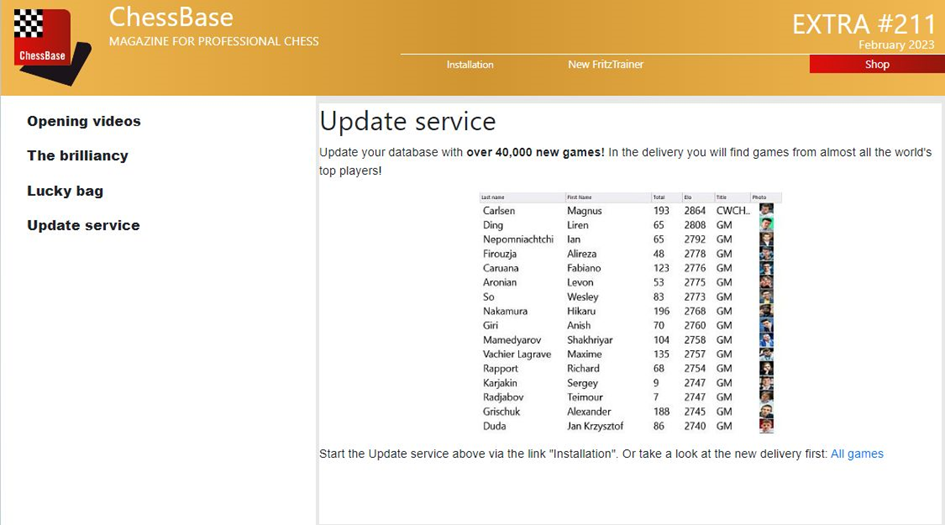The image size is (945, 525).
Task: Select the Vachier Lagrave name cell
Action: [516, 354]
